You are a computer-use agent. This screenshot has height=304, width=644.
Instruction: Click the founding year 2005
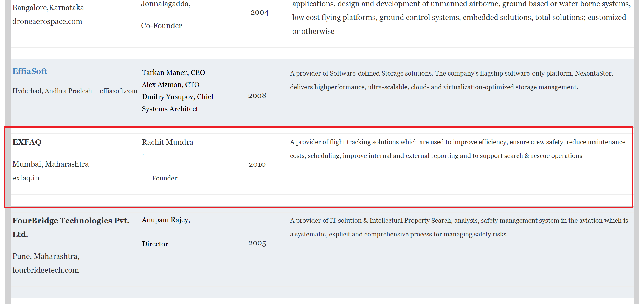pos(257,243)
